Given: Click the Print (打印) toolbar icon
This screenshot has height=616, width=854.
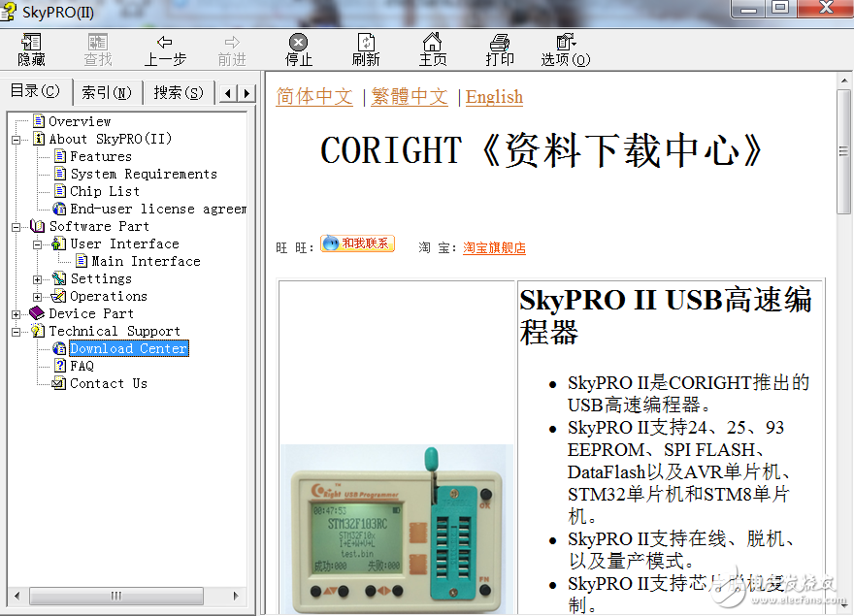Looking at the screenshot, I should pyautogui.click(x=500, y=43).
